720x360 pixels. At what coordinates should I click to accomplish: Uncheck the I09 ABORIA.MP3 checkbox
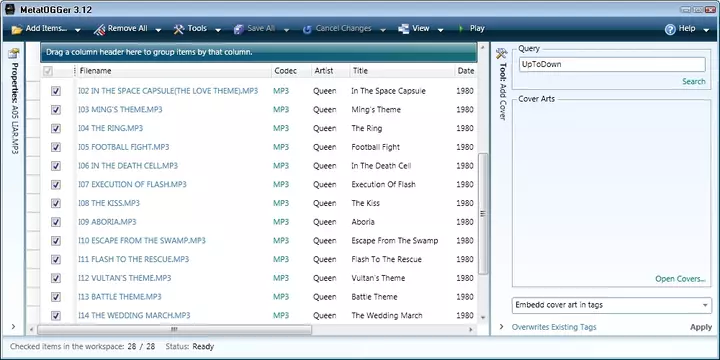[56, 222]
